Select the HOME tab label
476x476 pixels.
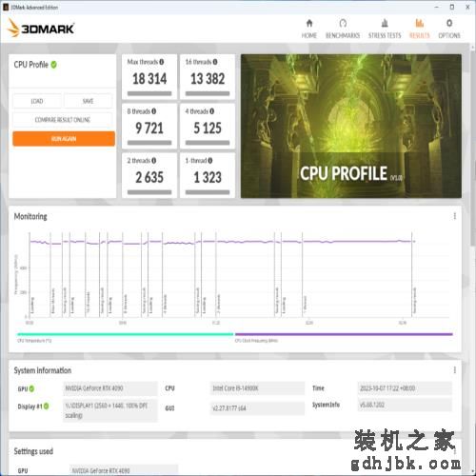point(309,35)
